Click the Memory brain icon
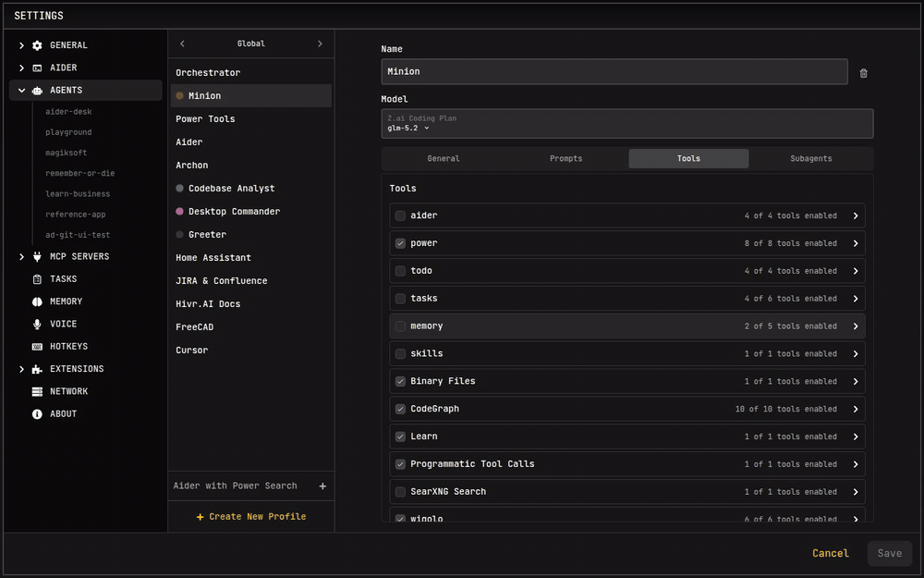This screenshot has height=578, width=924. 37,301
